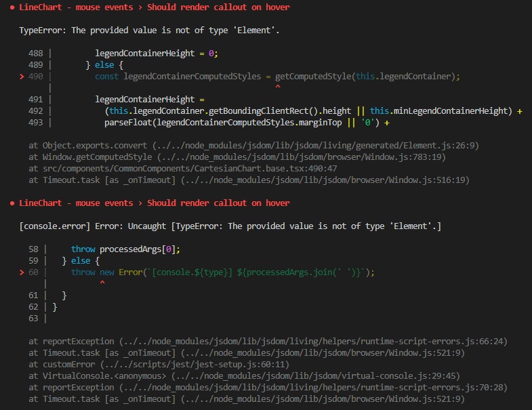Click the red bullet before the second LineChart heading
Image resolution: width=532 pixels, height=410 pixels.
click(x=12, y=203)
